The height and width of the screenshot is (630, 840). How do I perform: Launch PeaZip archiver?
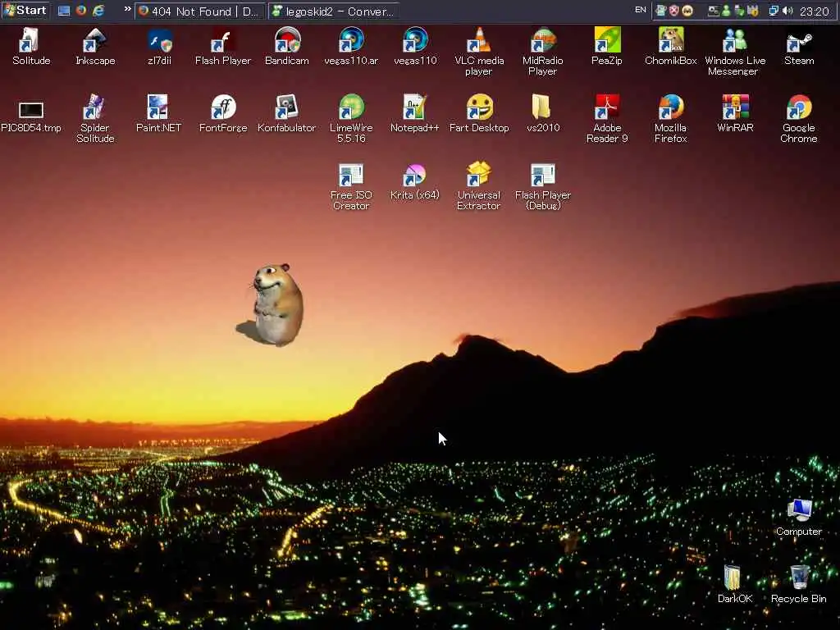607,47
